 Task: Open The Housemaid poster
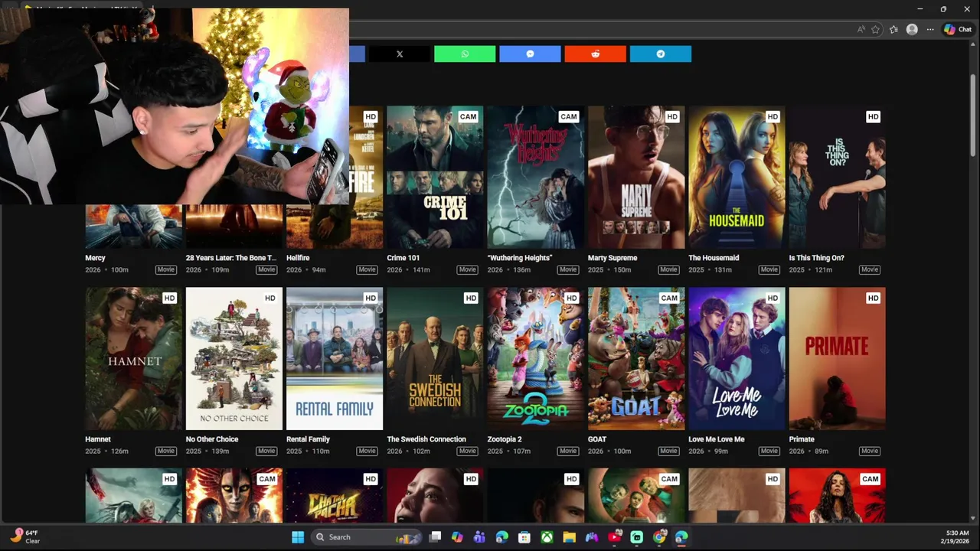click(x=737, y=178)
